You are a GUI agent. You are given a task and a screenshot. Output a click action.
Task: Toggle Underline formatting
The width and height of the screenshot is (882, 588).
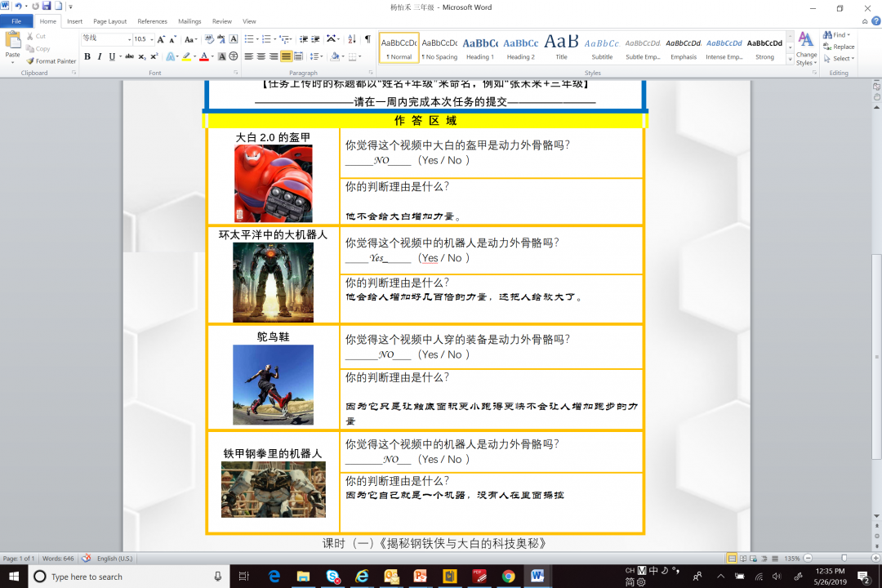click(x=112, y=56)
